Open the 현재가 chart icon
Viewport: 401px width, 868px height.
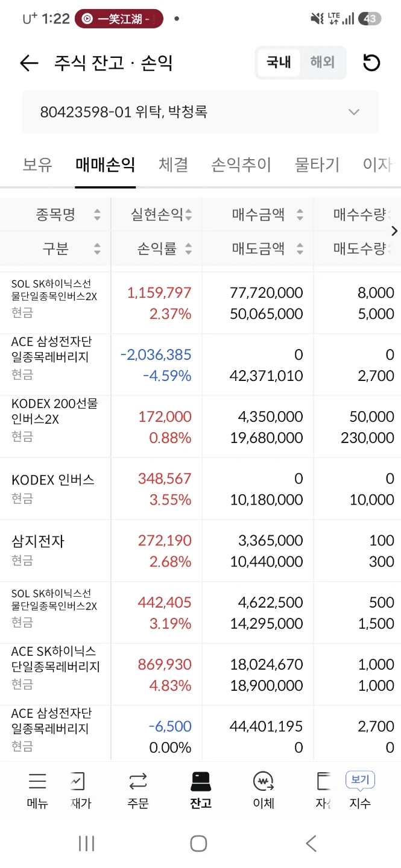pos(78,782)
